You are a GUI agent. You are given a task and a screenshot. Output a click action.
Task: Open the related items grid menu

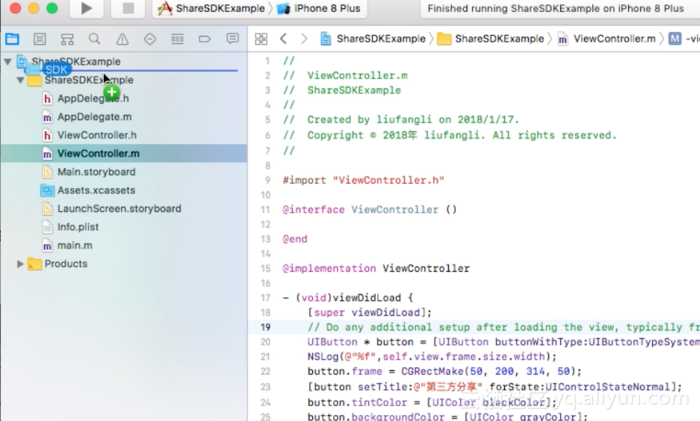(x=261, y=39)
